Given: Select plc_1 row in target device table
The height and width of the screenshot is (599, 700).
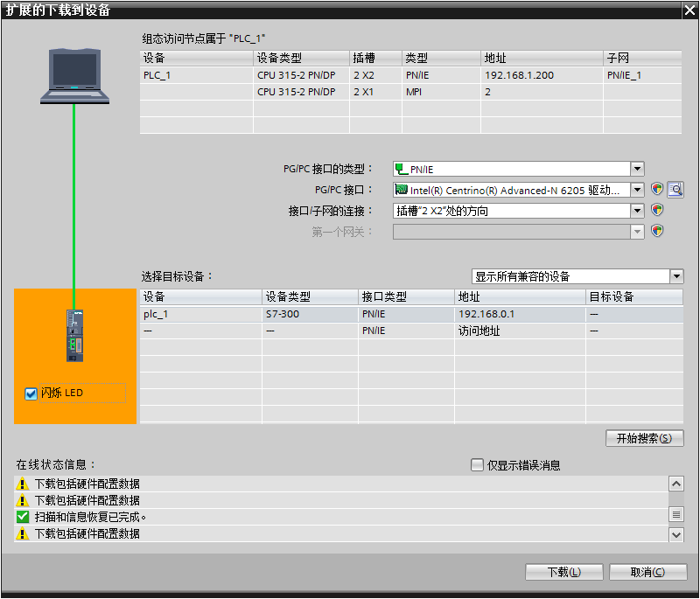Looking at the screenshot, I should click(201, 314).
